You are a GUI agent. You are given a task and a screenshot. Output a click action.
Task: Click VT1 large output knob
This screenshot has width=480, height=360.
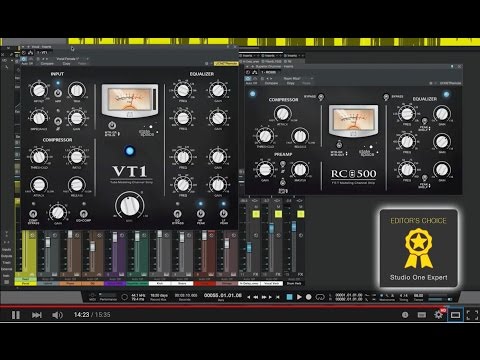(x=130, y=205)
